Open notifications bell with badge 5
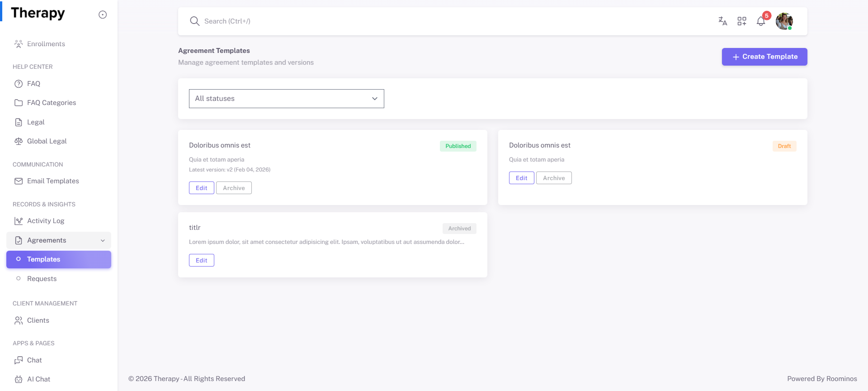868x391 pixels. tap(761, 21)
